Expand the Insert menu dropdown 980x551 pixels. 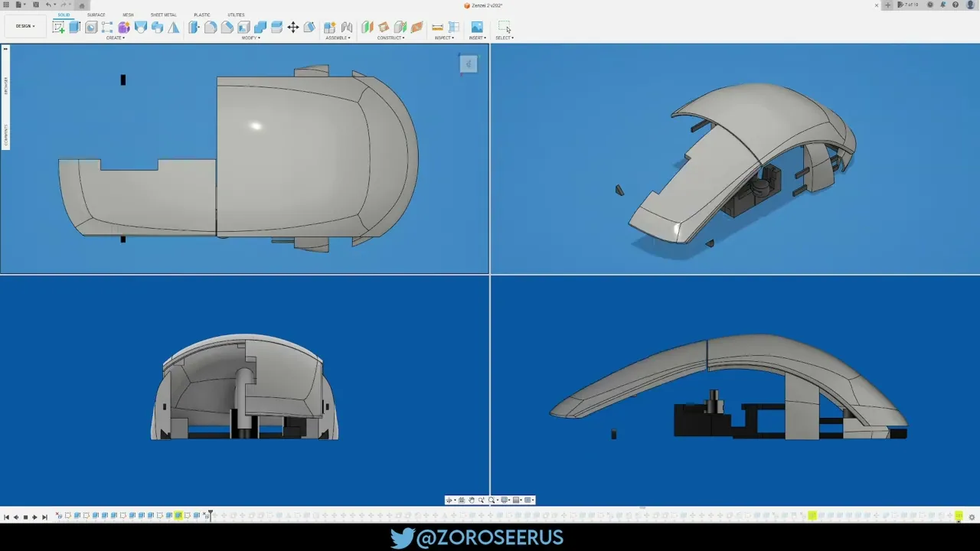click(477, 37)
